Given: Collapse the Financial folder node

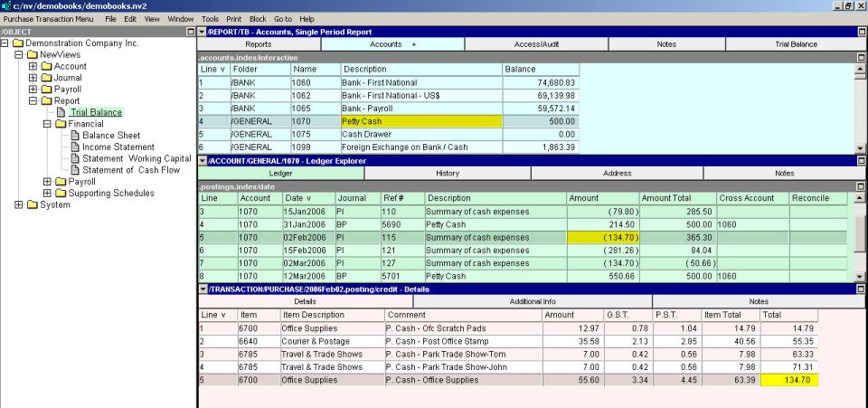Looking at the screenshot, I should pyautogui.click(x=48, y=124).
